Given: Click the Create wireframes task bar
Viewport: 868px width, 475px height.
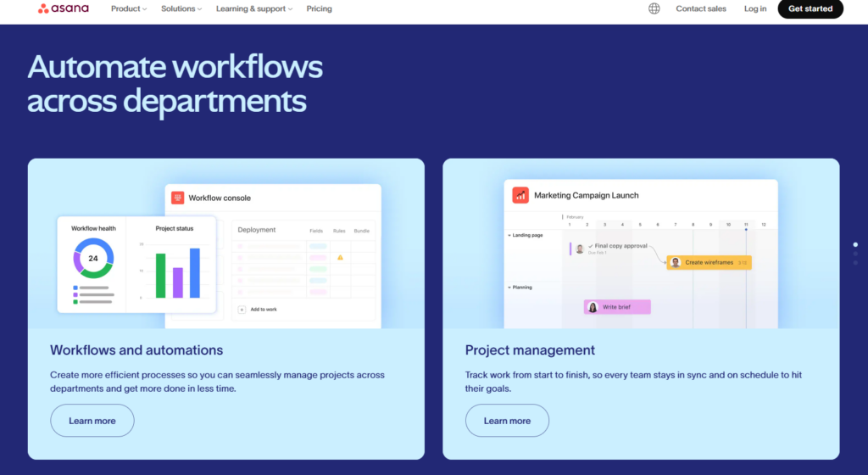Looking at the screenshot, I should click(x=709, y=262).
